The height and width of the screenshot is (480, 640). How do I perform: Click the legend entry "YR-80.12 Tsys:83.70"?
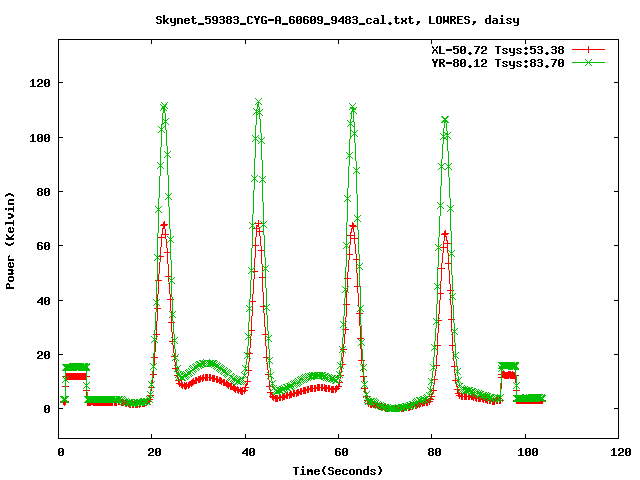tap(498, 63)
